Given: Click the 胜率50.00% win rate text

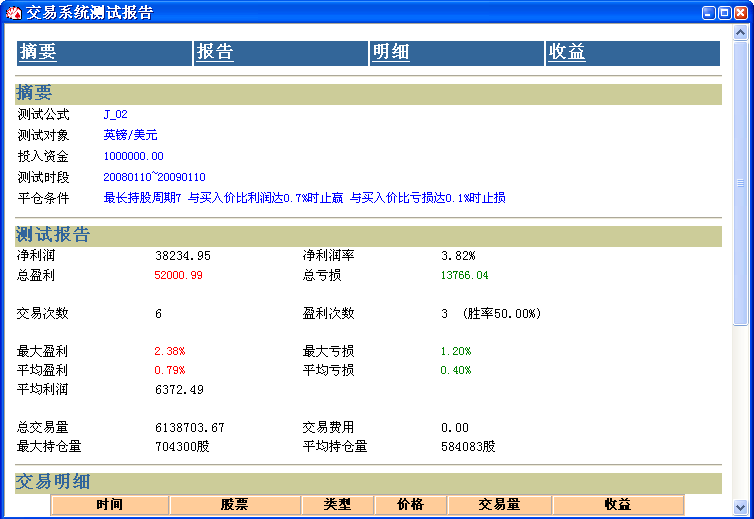Looking at the screenshot, I should point(502,314).
